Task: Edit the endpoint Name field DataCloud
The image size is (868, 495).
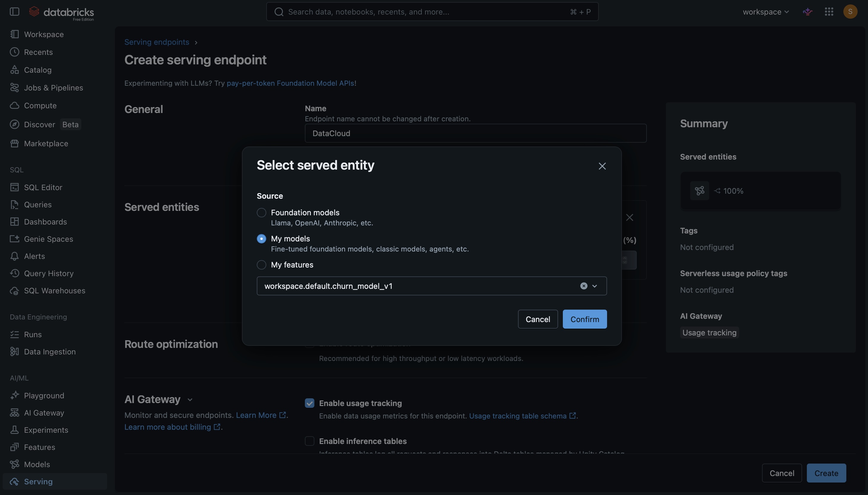Action: pos(475,133)
